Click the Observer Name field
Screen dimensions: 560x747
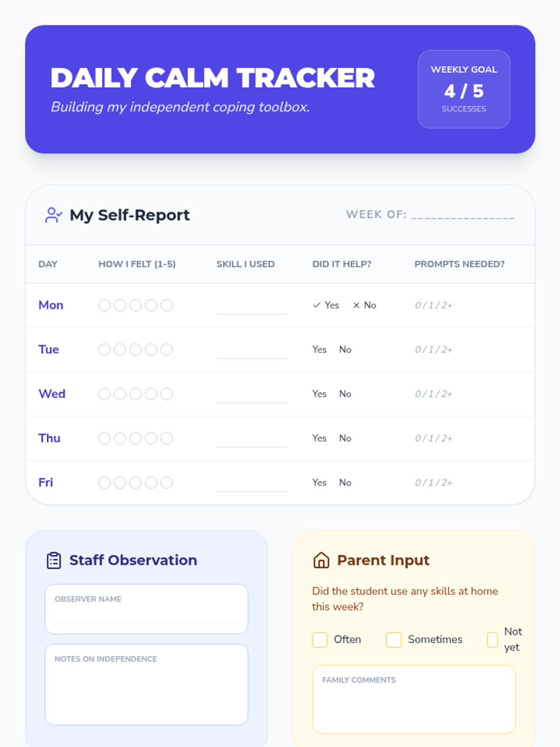(x=147, y=609)
